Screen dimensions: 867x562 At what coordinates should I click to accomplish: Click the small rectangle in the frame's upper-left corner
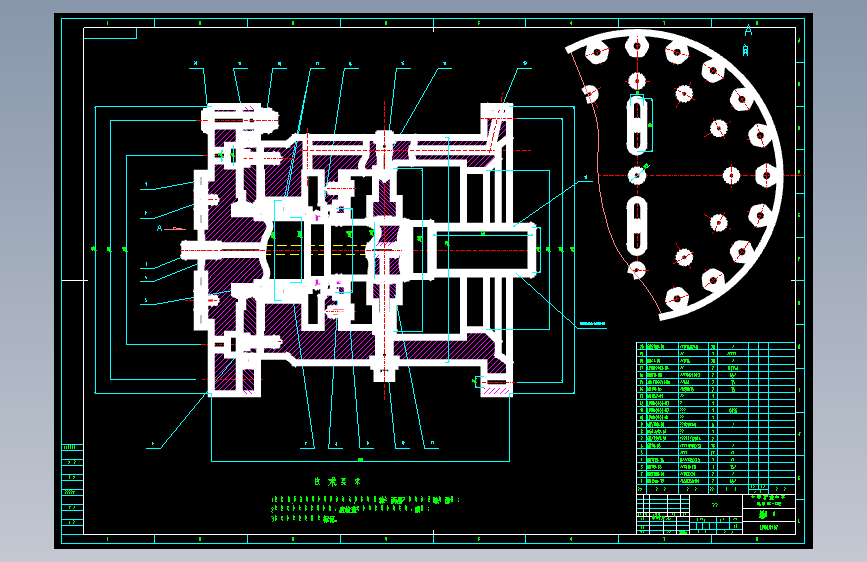(x=110, y=33)
